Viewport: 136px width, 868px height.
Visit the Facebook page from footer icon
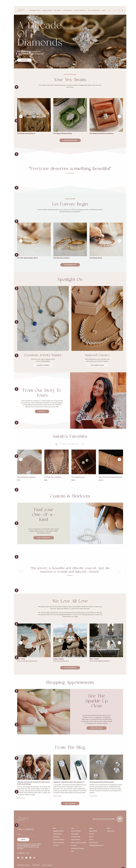point(18,858)
